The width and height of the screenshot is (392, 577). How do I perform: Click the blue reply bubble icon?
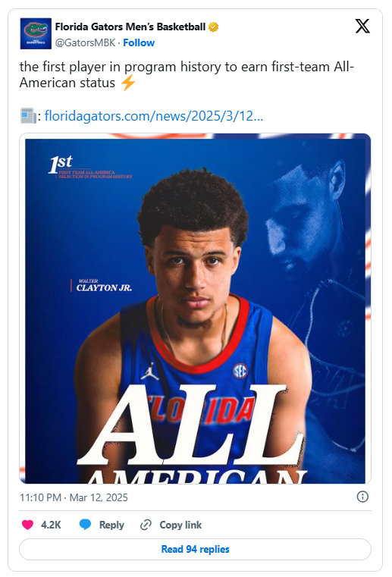[85, 525]
